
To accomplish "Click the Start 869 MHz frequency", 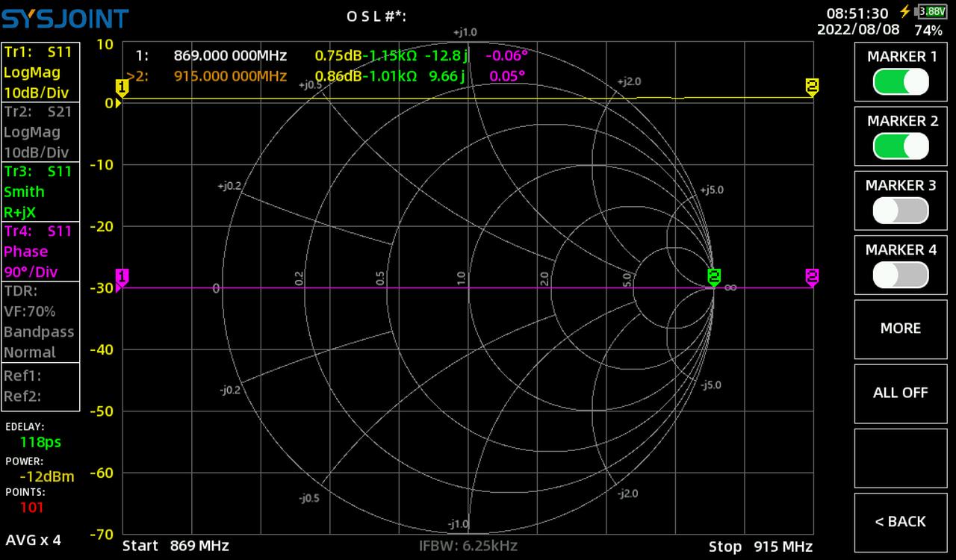I will 176,546.
